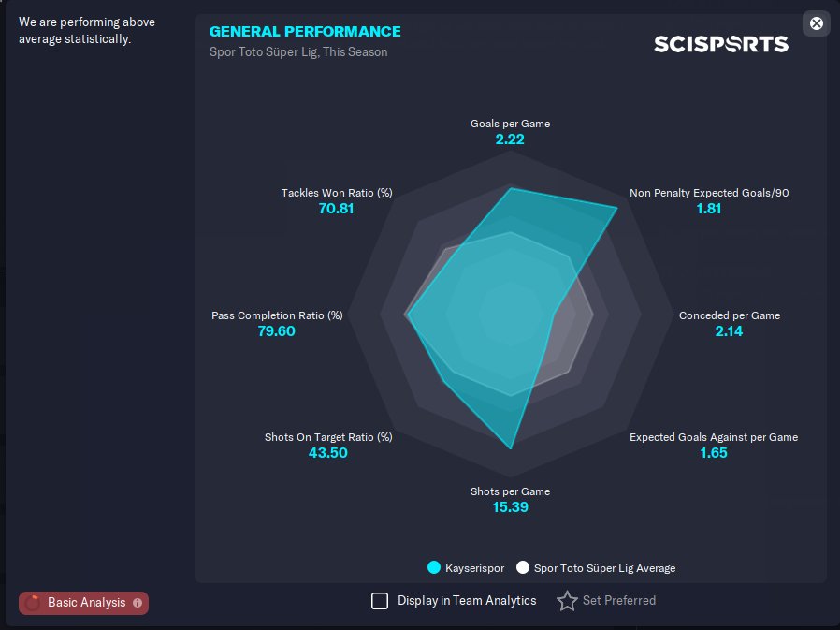Toggle the Kayserispor legend dot
This screenshot has height=630, width=840.
434,567
